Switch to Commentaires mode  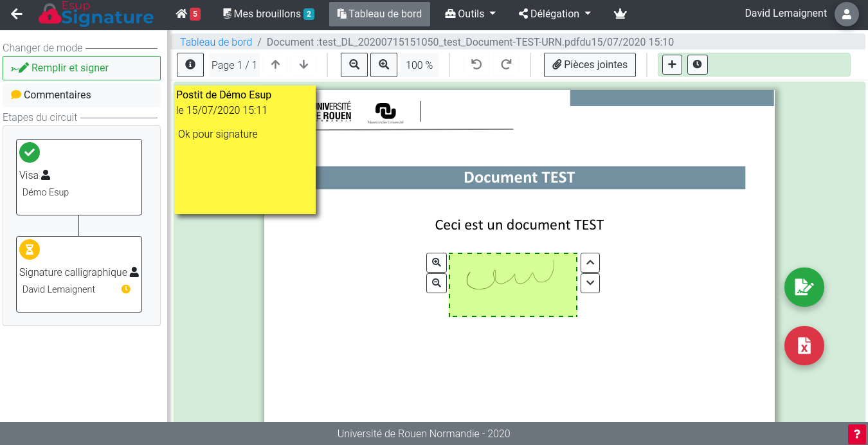(x=82, y=95)
